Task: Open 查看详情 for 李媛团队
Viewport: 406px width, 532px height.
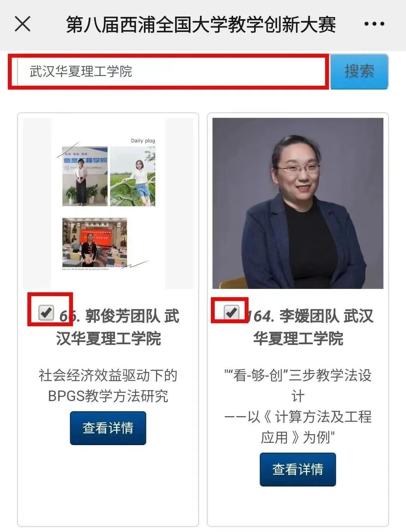Action: [298, 470]
